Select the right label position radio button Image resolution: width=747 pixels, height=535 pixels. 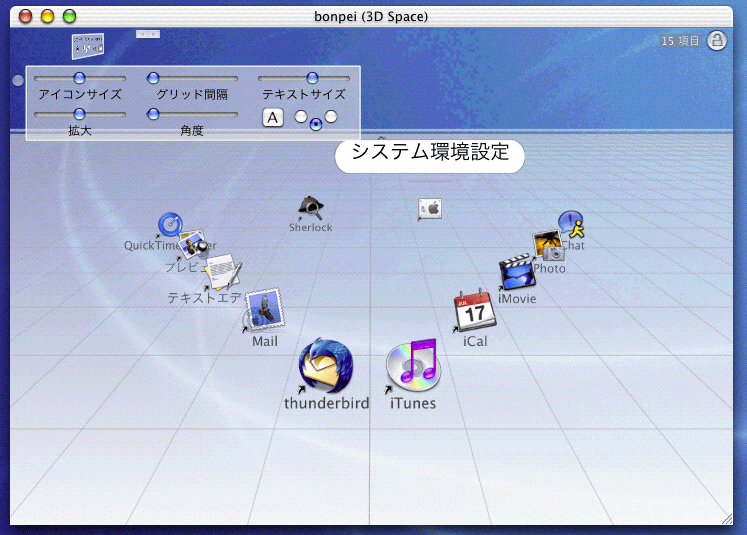tap(331, 116)
